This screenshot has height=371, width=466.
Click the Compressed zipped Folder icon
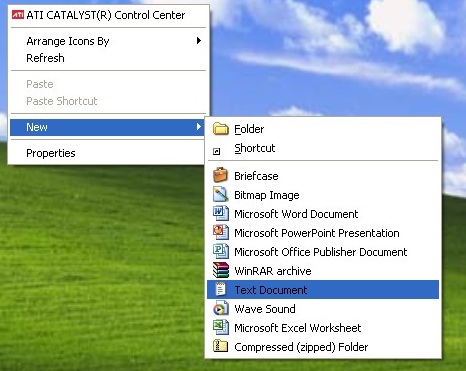[220, 346]
